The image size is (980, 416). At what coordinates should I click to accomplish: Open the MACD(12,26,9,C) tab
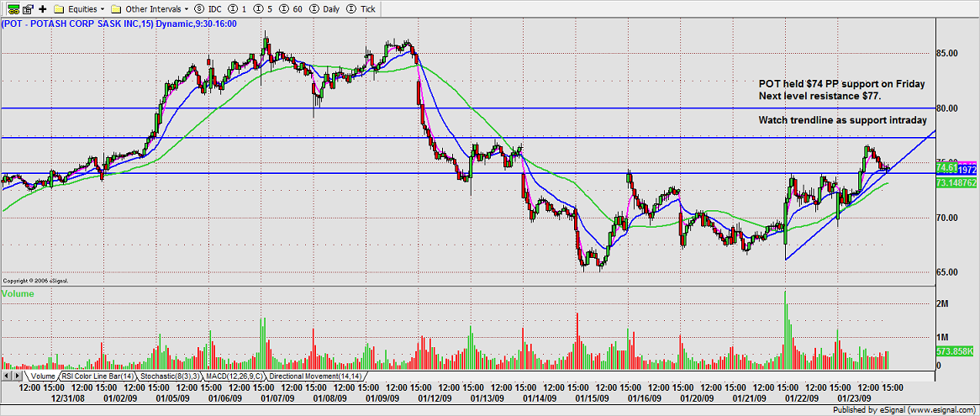click(x=234, y=376)
